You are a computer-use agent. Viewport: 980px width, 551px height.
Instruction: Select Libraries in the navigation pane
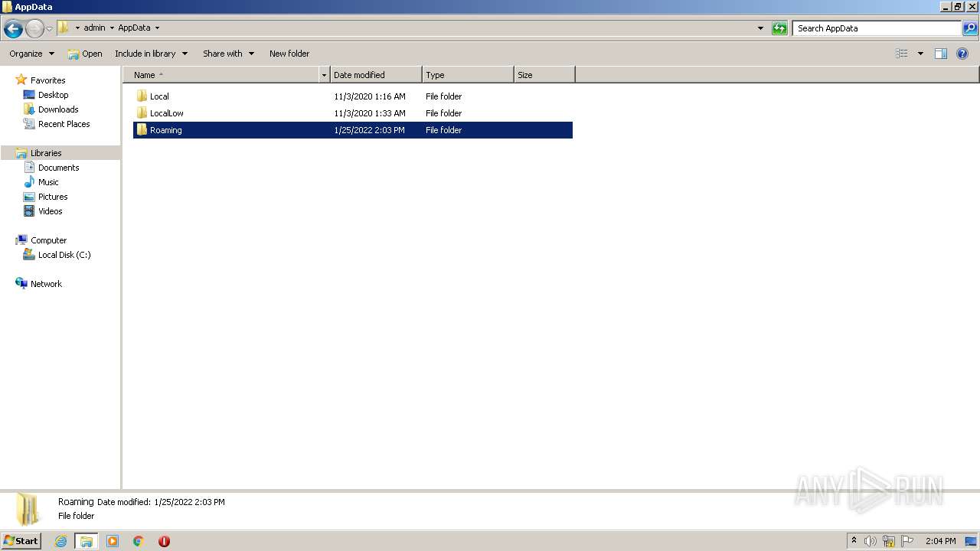coord(46,153)
